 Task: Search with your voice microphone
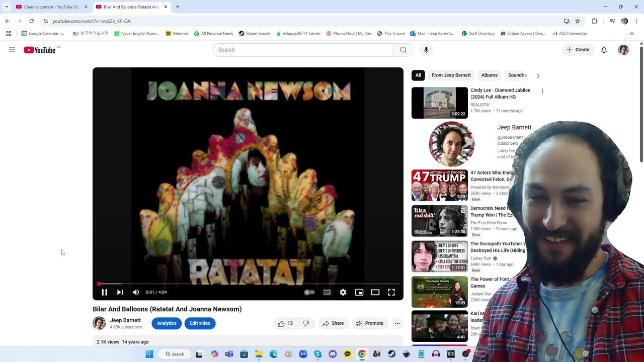(x=426, y=50)
